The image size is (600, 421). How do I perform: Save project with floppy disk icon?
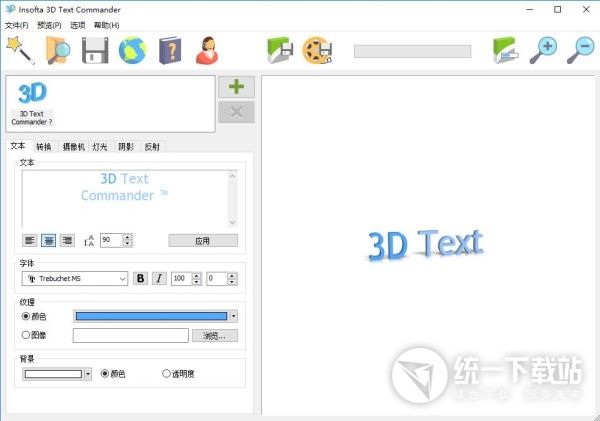pos(95,50)
